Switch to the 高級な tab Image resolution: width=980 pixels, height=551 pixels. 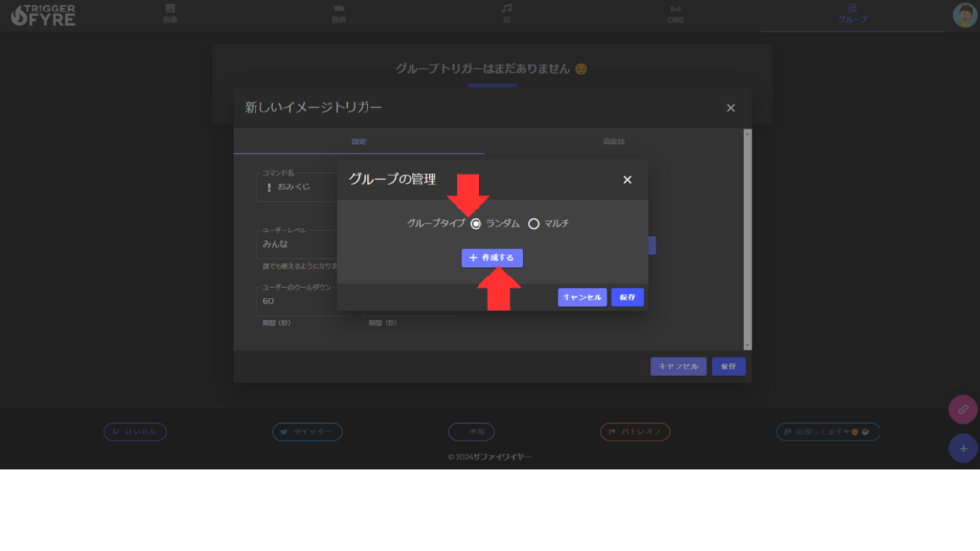613,142
